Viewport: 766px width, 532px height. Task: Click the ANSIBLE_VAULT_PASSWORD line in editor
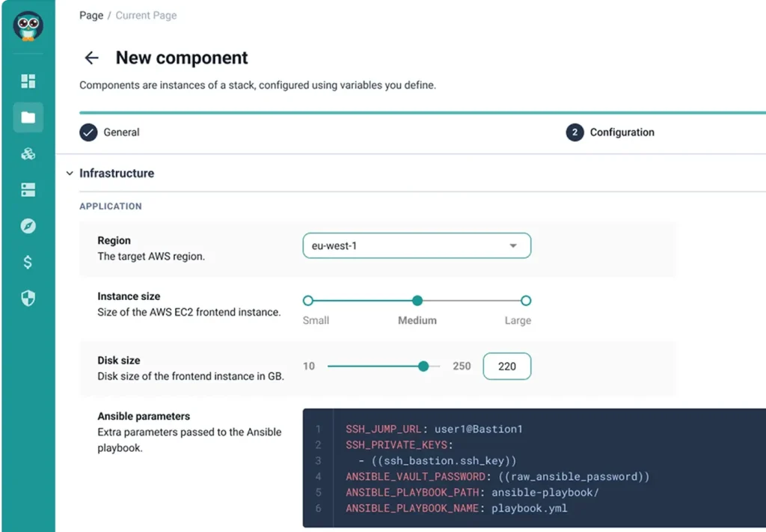pos(497,477)
